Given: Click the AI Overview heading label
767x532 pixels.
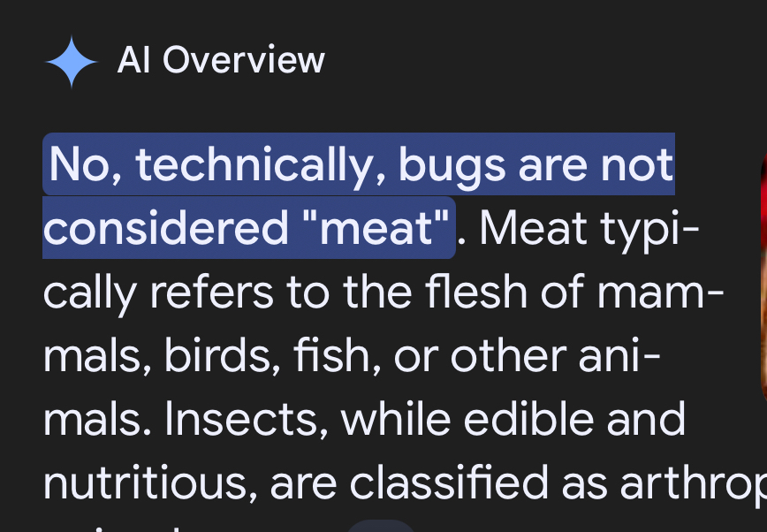Looking at the screenshot, I should tap(221, 61).
